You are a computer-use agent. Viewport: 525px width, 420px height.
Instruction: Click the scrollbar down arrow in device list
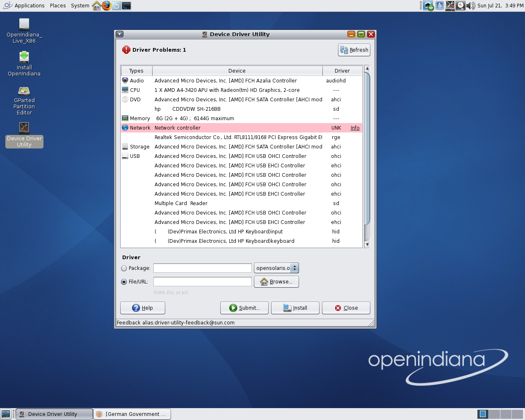click(367, 244)
